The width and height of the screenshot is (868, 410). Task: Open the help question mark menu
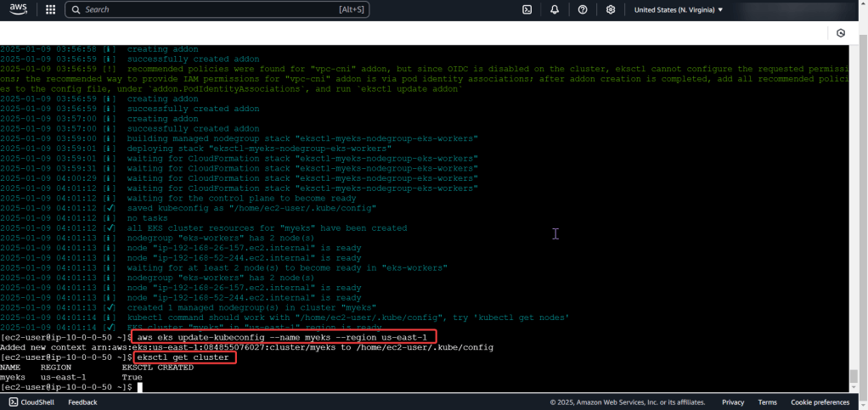point(583,9)
